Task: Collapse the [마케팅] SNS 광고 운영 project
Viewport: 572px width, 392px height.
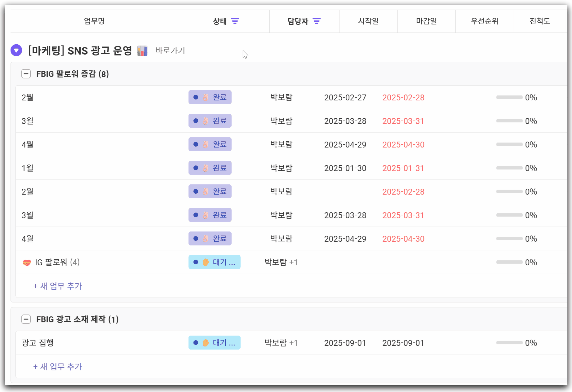Action: click(16, 51)
